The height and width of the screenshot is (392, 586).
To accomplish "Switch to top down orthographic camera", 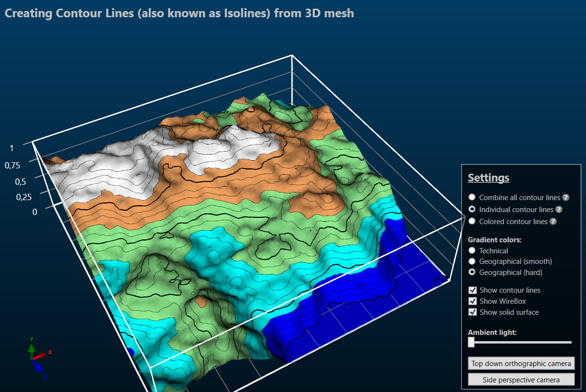I will (x=521, y=363).
